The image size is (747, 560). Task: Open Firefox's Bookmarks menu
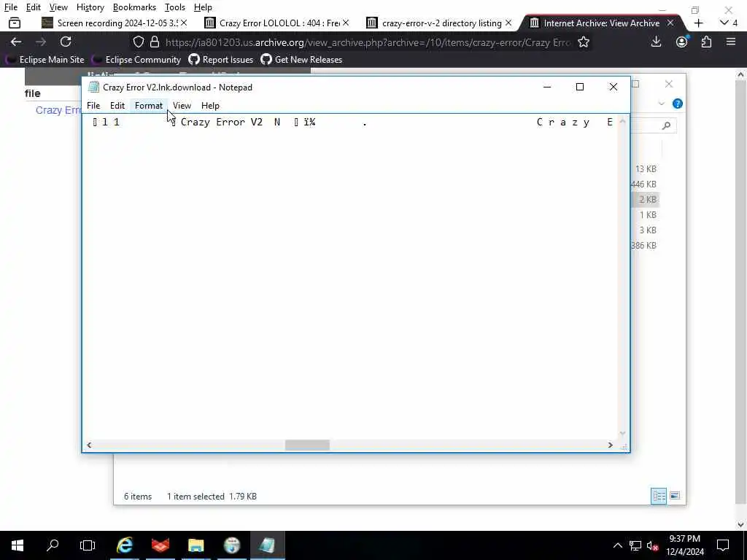tap(134, 7)
